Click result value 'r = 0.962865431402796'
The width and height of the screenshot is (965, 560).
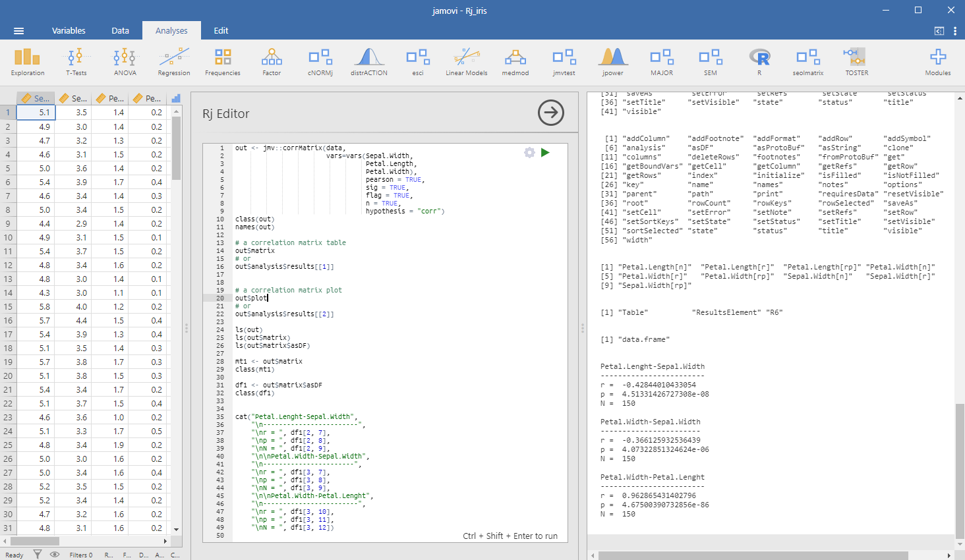tap(650, 495)
